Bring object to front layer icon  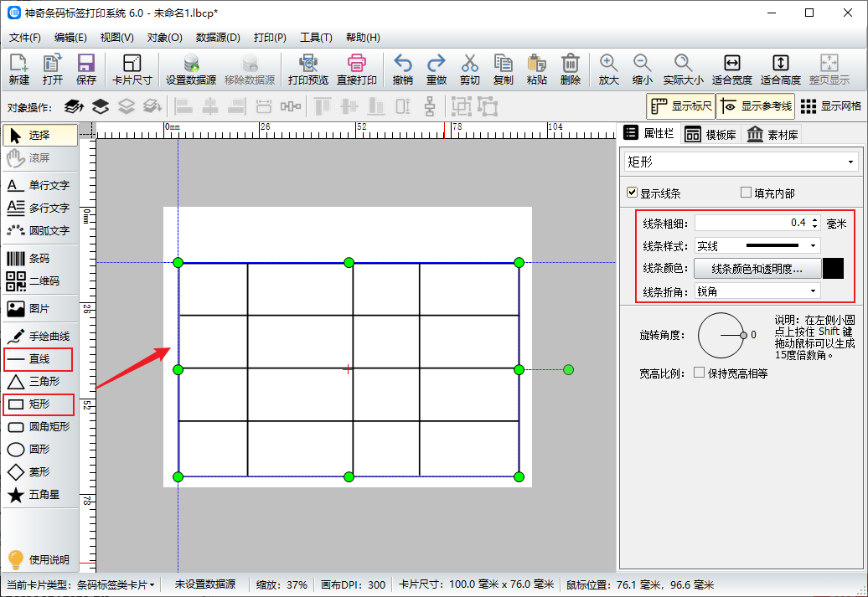pyautogui.click(x=74, y=106)
